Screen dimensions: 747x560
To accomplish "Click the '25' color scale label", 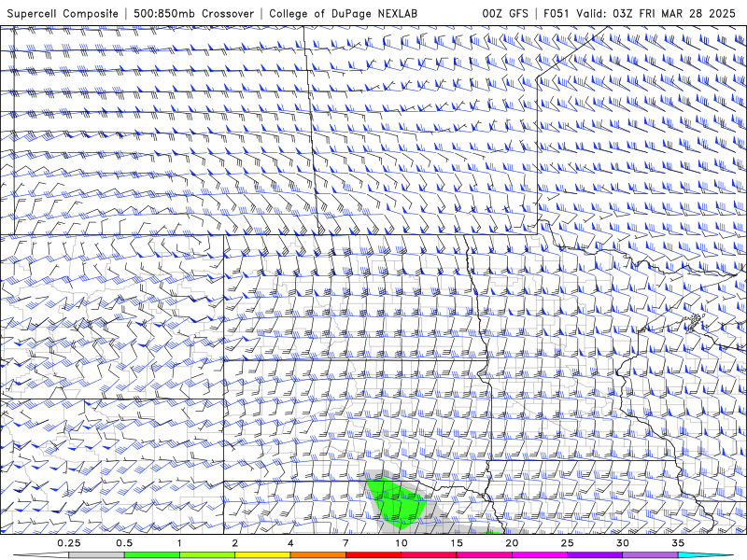I will 568,543.
